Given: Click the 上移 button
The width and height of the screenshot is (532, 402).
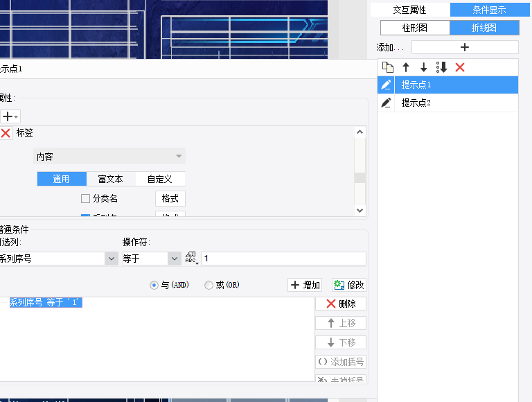Looking at the screenshot, I should pyautogui.click(x=341, y=323).
